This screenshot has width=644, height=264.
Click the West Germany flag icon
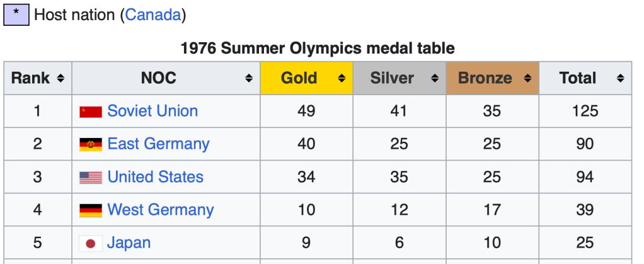click(x=91, y=210)
